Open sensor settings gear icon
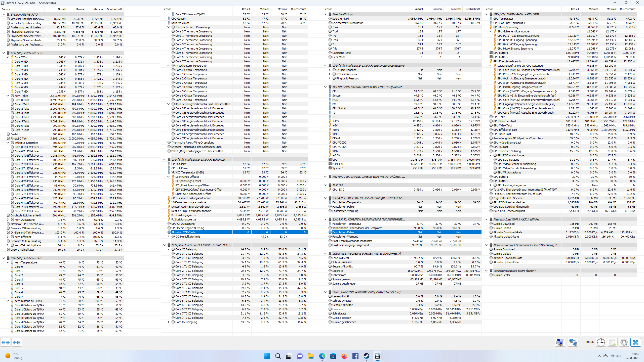The image size is (644, 362). coord(624,342)
